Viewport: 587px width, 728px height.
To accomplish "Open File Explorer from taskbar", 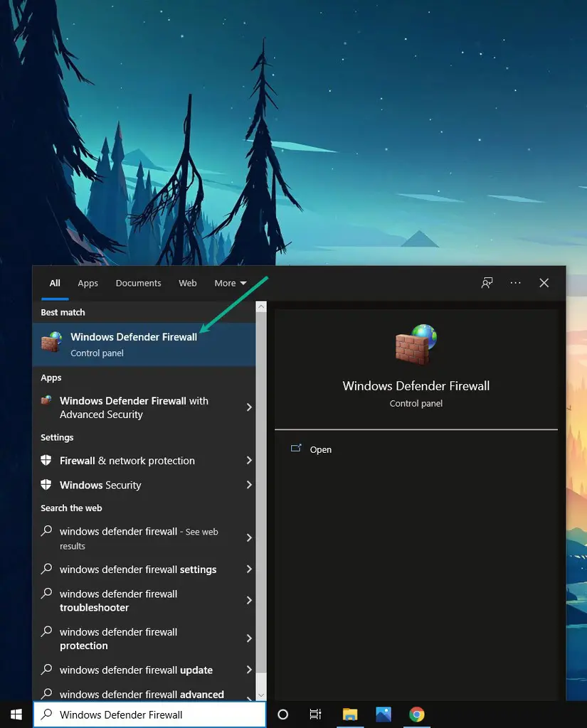I will point(350,714).
